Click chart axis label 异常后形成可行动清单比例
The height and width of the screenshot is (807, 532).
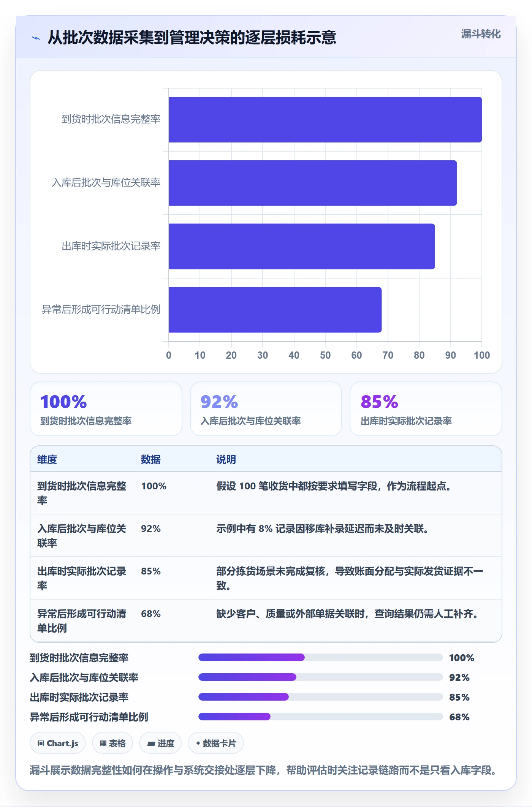101,310
